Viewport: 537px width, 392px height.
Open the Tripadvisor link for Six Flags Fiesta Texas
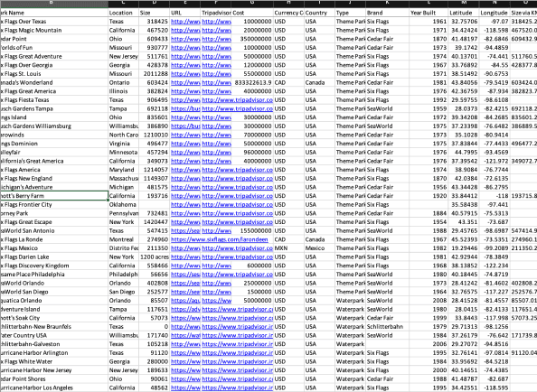[x=238, y=100]
